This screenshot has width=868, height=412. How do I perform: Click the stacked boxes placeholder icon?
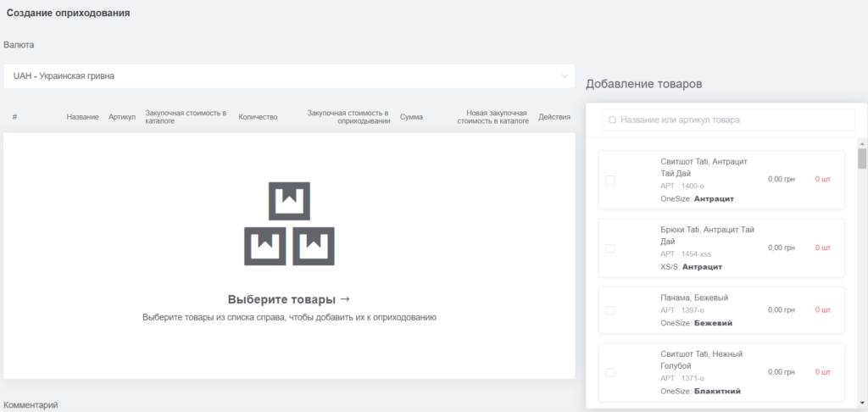pos(289,224)
